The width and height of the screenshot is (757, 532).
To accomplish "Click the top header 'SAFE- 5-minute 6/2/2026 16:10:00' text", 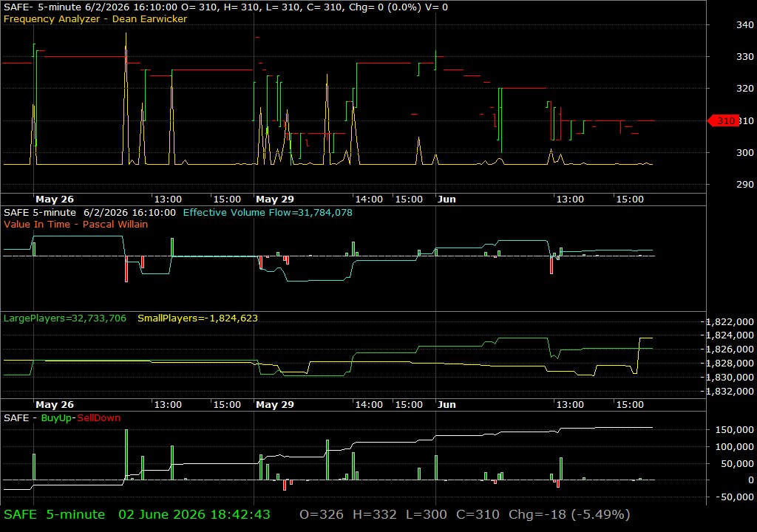I will pos(91,7).
